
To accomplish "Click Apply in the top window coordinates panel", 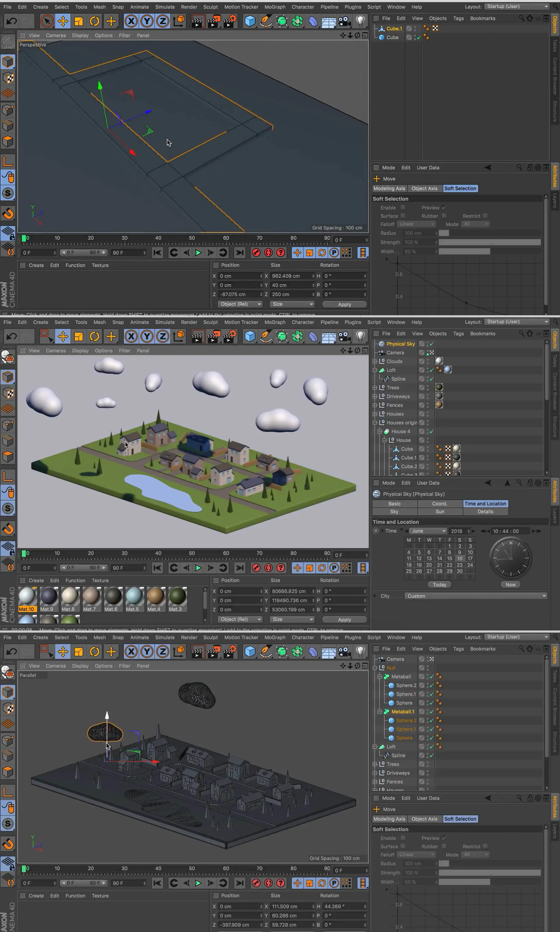I will pos(344,304).
